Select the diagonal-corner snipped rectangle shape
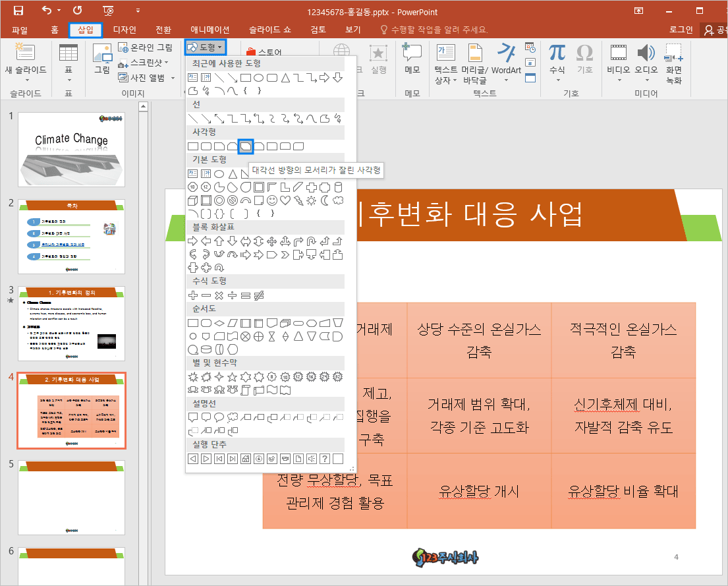Image resolution: width=728 pixels, height=586 pixels. 246,146
